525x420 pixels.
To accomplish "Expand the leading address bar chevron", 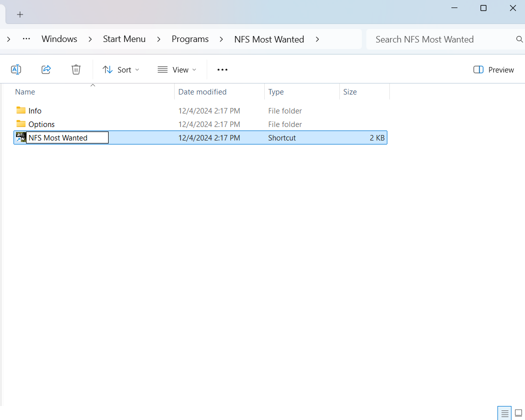I will tap(9, 39).
